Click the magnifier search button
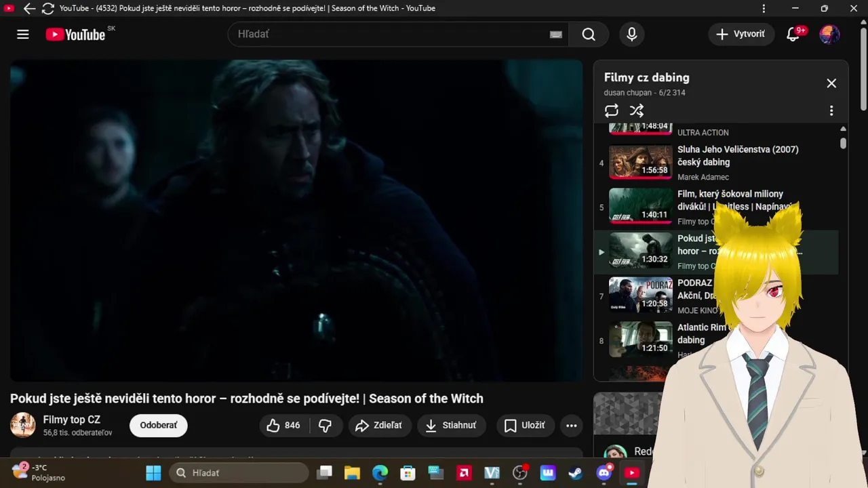The height and width of the screenshot is (488, 868). point(589,35)
